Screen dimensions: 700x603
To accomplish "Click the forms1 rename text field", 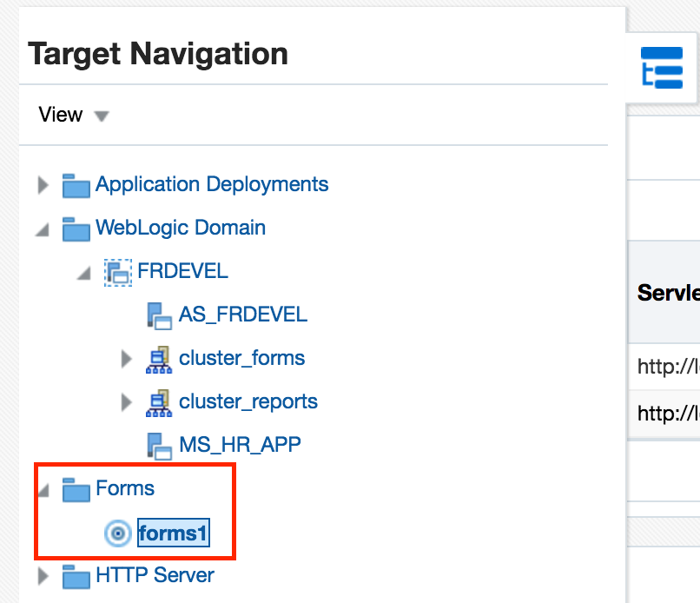I will tap(174, 533).
